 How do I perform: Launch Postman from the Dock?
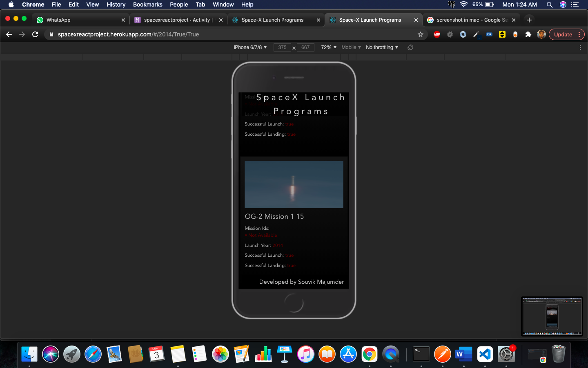click(x=443, y=354)
